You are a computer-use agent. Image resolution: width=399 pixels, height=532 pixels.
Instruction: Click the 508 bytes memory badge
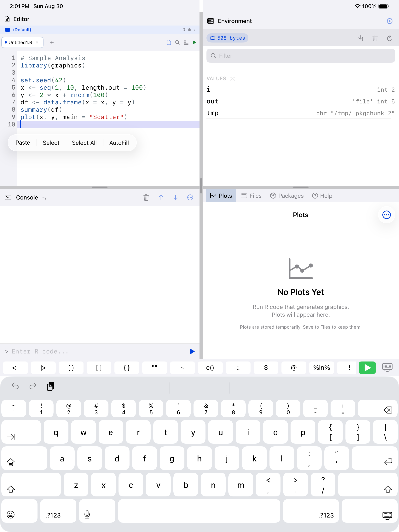(227, 38)
